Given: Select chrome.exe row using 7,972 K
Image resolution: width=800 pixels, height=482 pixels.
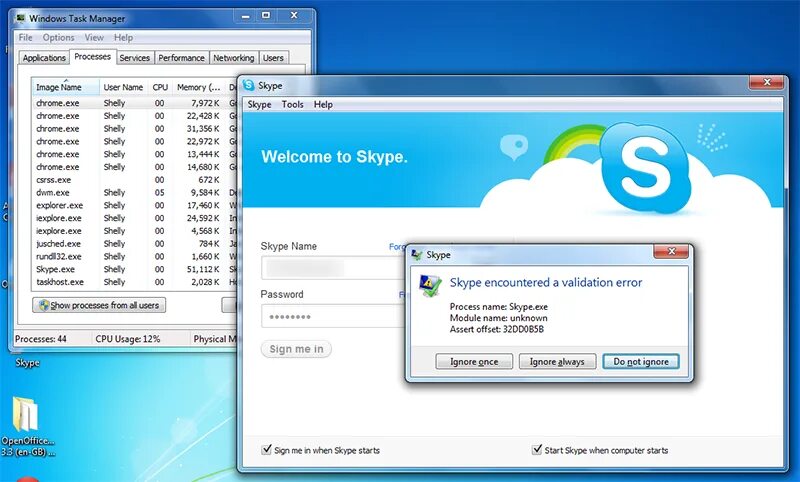Looking at the screenshot, I should click(135, 103).
